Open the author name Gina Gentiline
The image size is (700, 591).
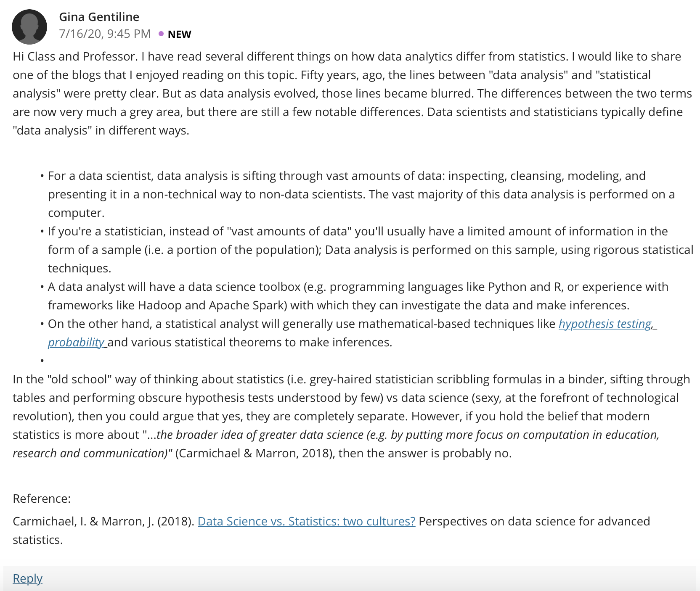click(x=99, y=17)
